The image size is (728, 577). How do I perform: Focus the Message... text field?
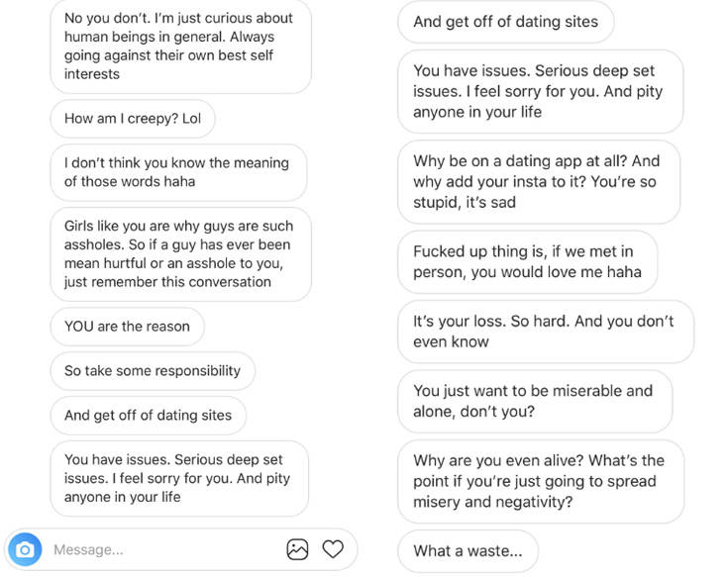(164, 549)
